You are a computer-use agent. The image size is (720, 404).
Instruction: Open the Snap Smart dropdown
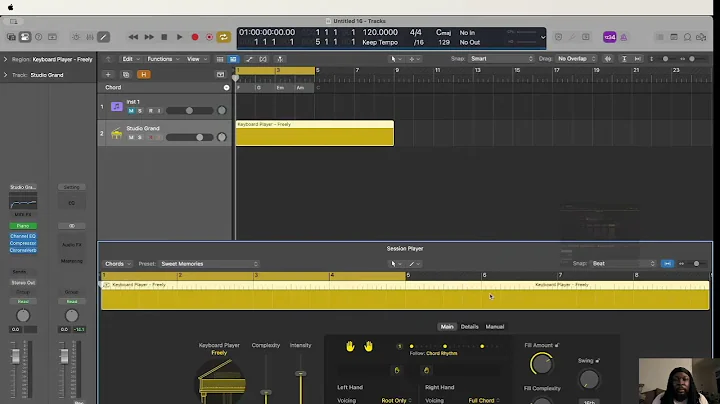click(501, 59)
